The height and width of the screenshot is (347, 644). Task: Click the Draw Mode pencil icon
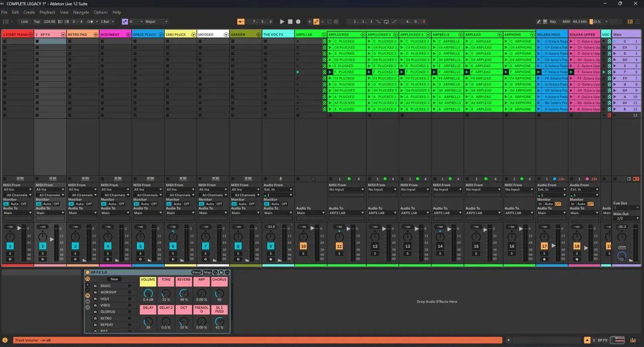(538, 22)
